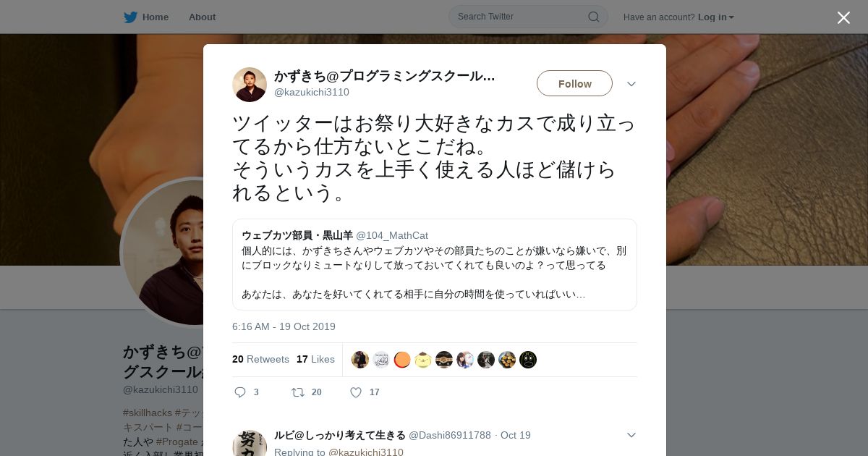Screen dimensions: 868x456
Task: Expand the tweet options chevron beside Follow
Action: pos(631,84)
